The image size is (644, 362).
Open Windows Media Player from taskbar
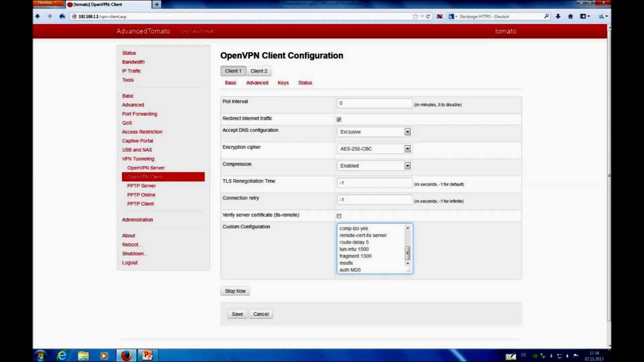pos(104,356)
